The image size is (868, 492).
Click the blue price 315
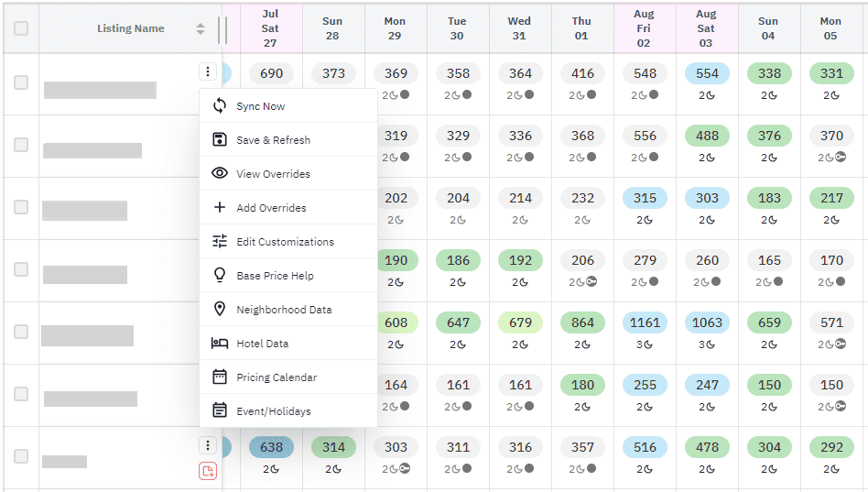(x=645, y=198)
